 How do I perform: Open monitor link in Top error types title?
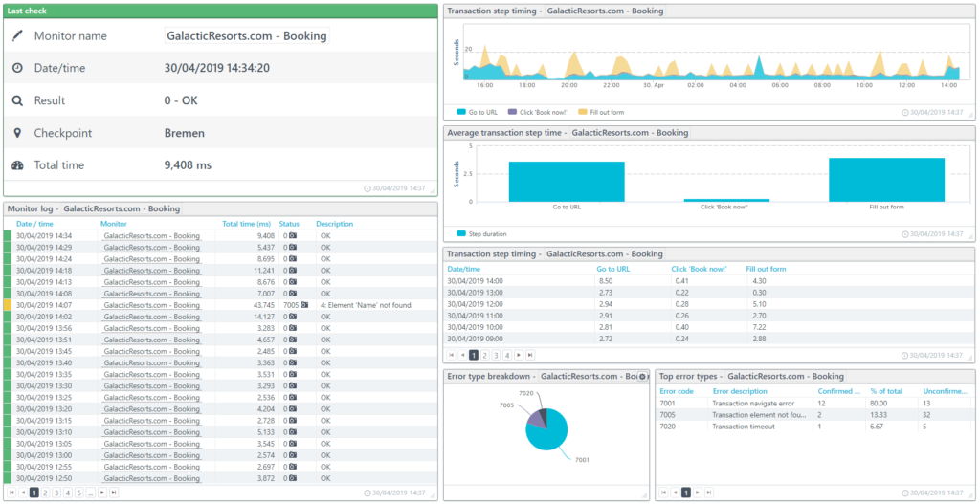pyautogui.click(x=786, y=377)
